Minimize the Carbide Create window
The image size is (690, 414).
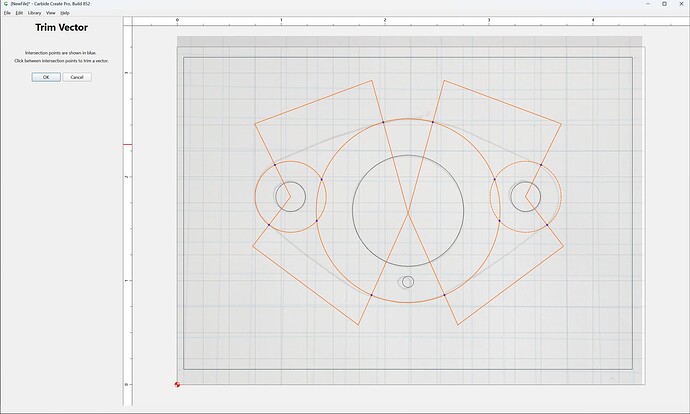(x=648, y=4)
